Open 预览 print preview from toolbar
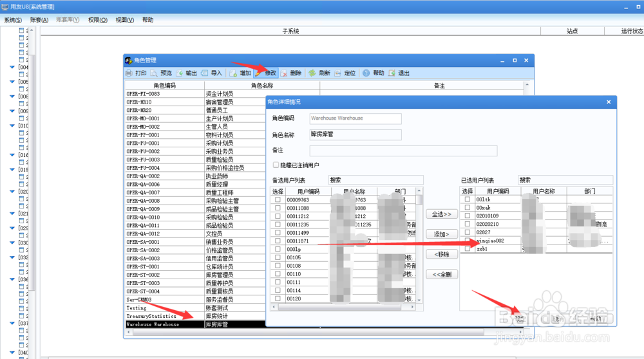Screen dimensions: 644x359 [x=154, y=73]
